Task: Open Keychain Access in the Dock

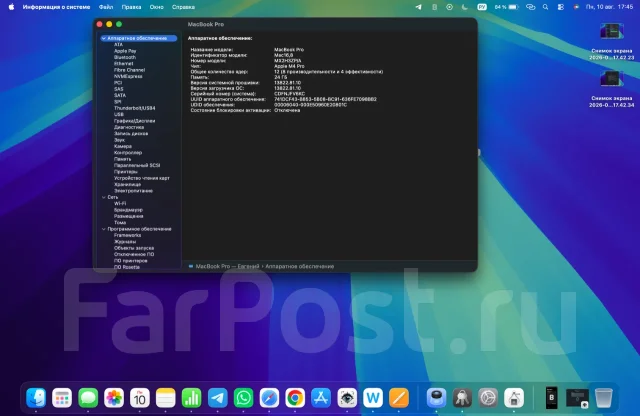Action: click(462, 398)
